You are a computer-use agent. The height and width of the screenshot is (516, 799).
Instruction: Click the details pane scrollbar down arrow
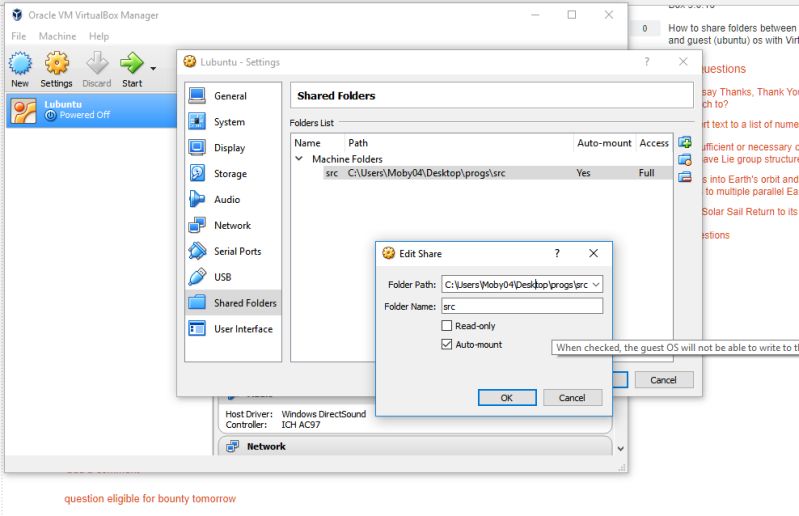[620, 449]
